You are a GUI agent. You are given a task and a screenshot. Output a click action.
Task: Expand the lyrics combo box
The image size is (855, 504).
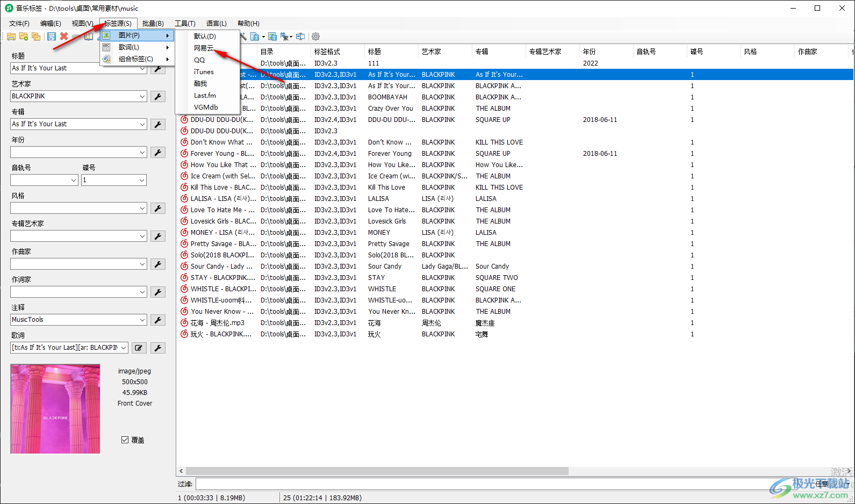tap(124, 348)
